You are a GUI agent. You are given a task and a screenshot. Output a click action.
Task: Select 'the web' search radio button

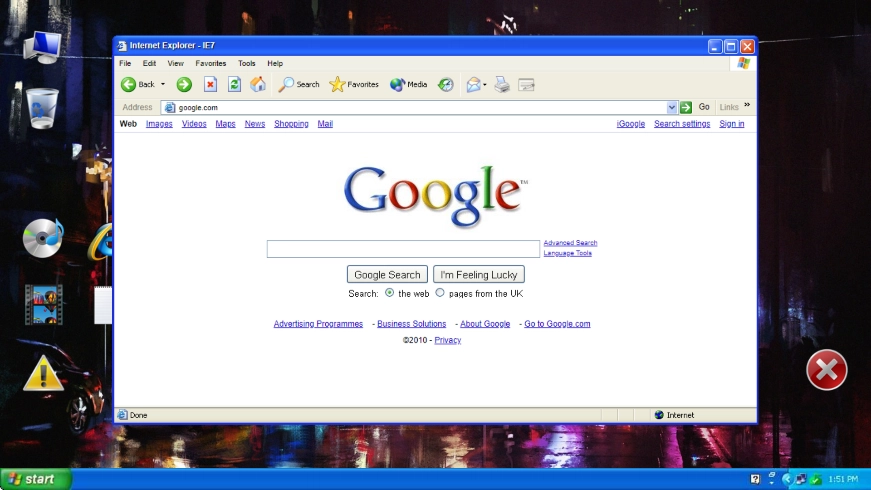click(389, 293)
